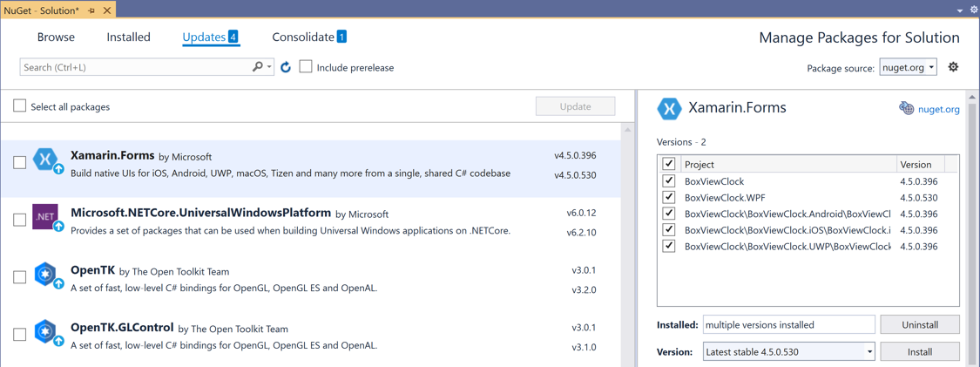Viewport: 980px width, 367px height.
Task: Open the nuget.org link
Action: click(938, 109)
